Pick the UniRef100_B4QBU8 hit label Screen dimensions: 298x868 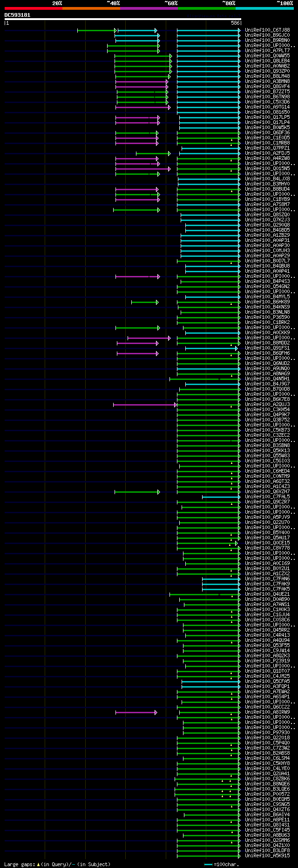267,266
